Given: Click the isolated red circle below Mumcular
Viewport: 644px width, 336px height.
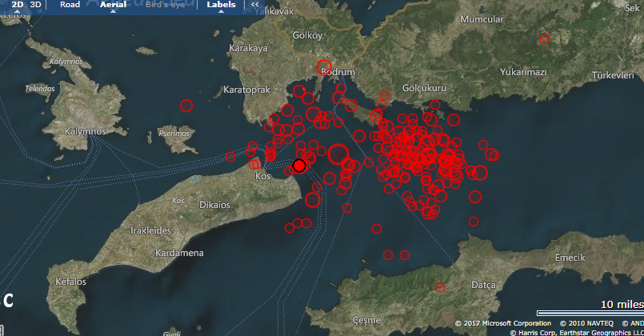Looking at the screenshot, I should pyautogui.click(x=545, y=39).
